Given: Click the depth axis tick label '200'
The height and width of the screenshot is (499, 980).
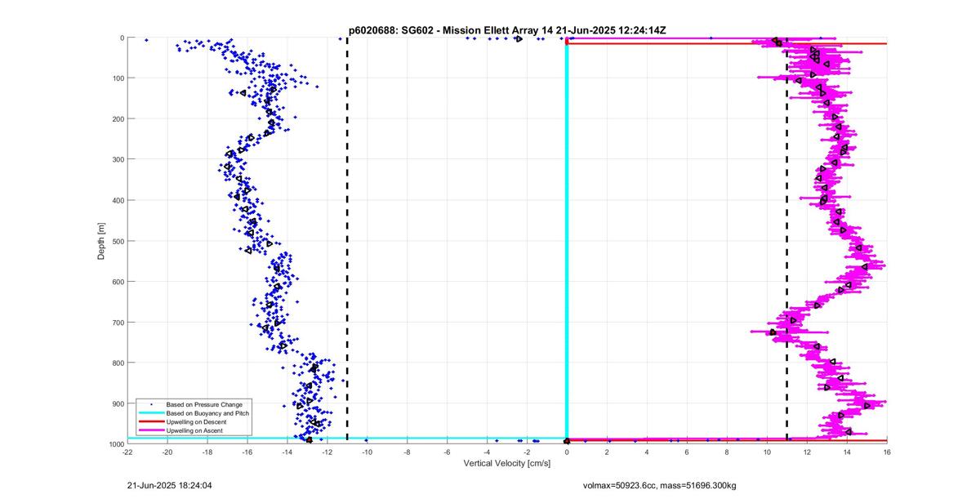Looking at the screenshot, I should tap(118, 119).
